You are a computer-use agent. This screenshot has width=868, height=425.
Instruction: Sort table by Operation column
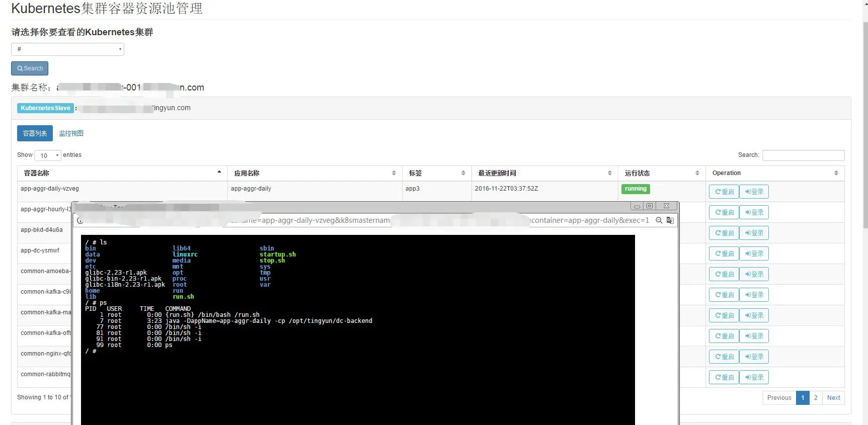point(775,173)
